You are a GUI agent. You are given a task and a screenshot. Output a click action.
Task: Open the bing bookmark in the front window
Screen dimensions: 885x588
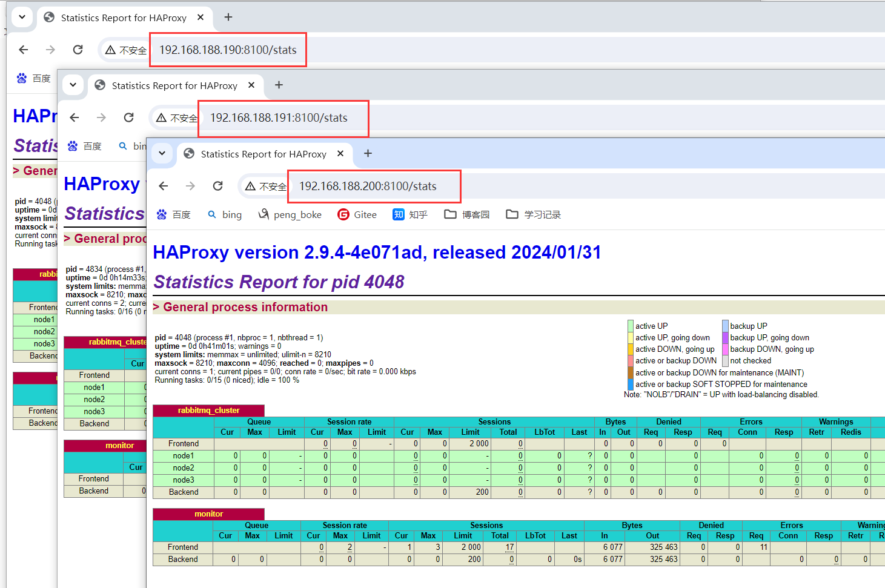(225, 214)
